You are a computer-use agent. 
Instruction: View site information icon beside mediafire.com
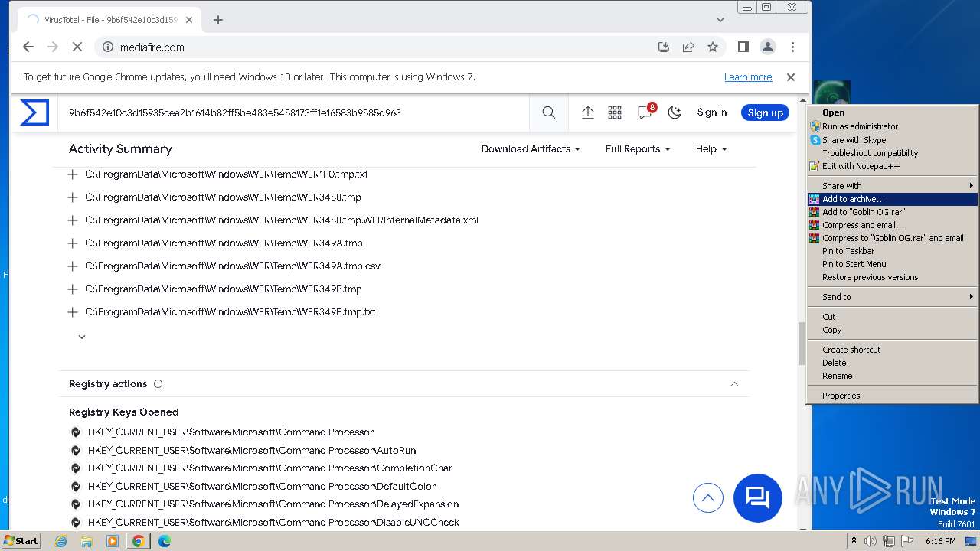coord(108,47)
